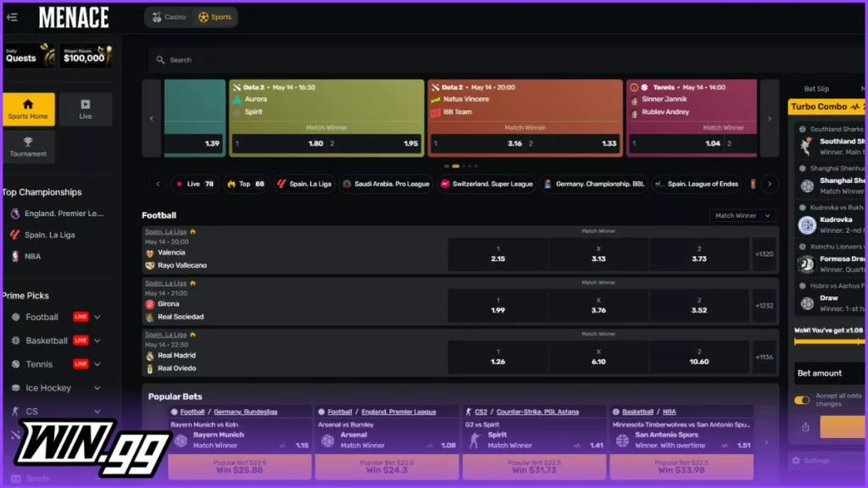Show previous featured match cards
The height and width of the screenshot is (488, 868).
152,119
